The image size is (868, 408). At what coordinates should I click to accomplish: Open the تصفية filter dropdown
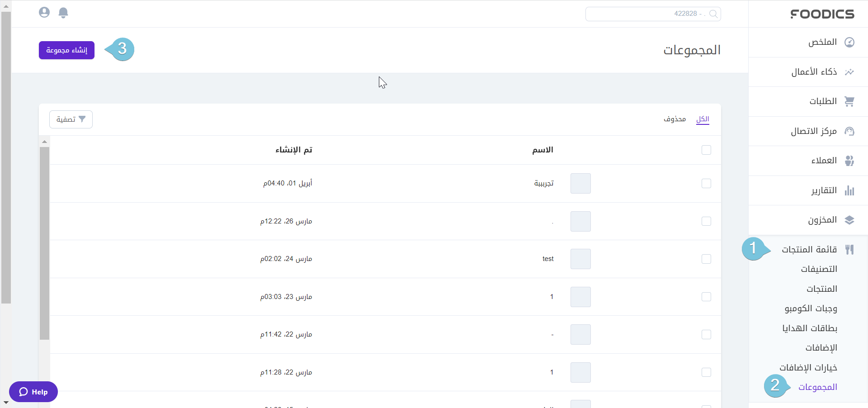[71, 119]
